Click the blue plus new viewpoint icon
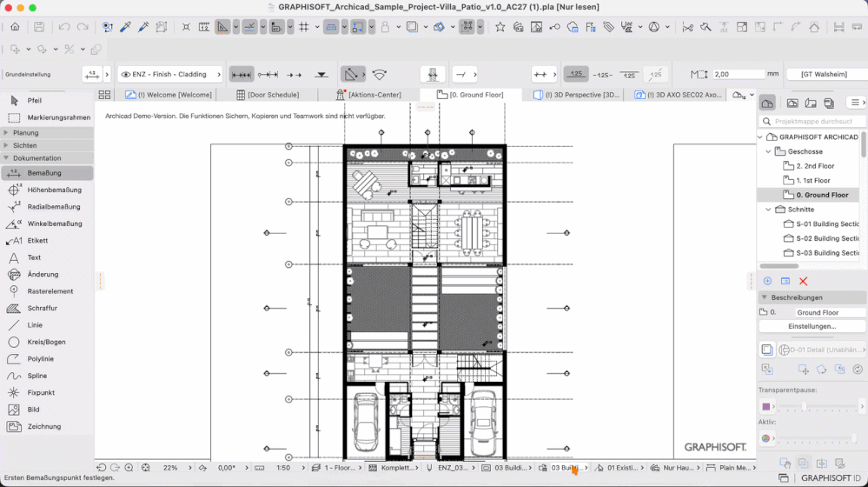Image resolution: width=868 pixels, height=487 pixels. click(767, 282)
